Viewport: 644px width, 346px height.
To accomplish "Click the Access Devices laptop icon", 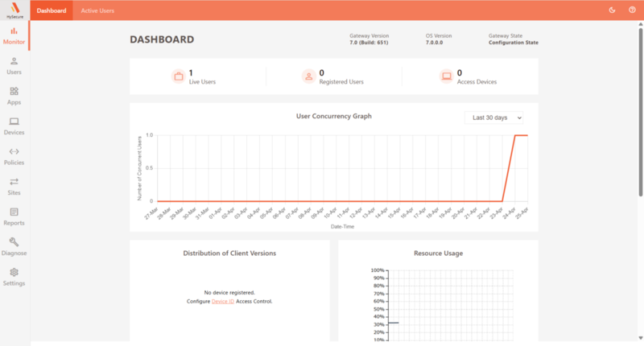I will point(447,76).
